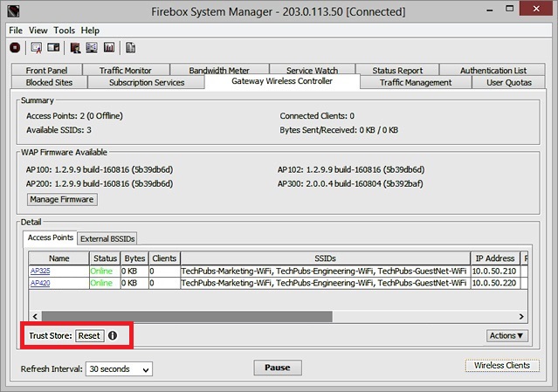The image size is (558, 392).
Task: Minimize the Firebox System Manager window
Action: click(x=490, y=10)
